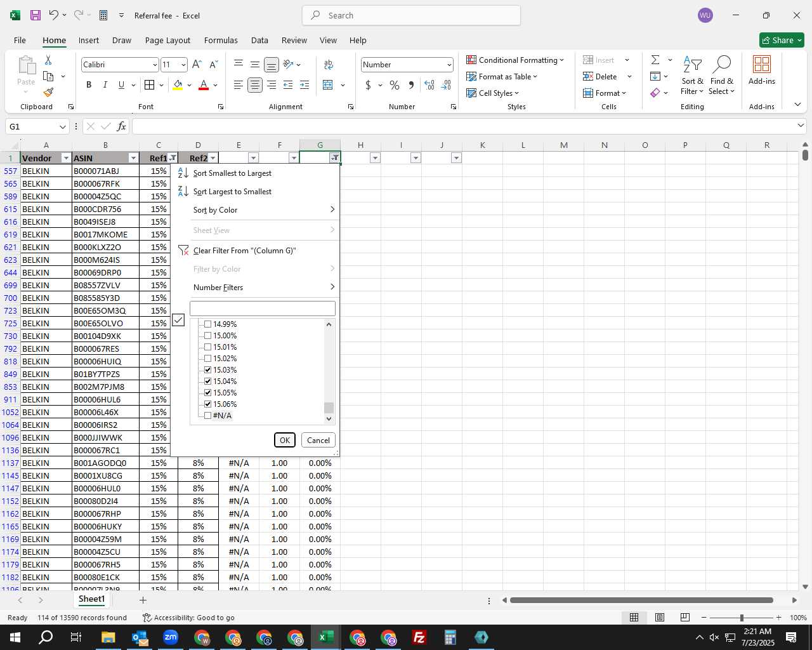812x650 pixels.
Task: Apply Comma Style format
Action: (x=411, y=85)
